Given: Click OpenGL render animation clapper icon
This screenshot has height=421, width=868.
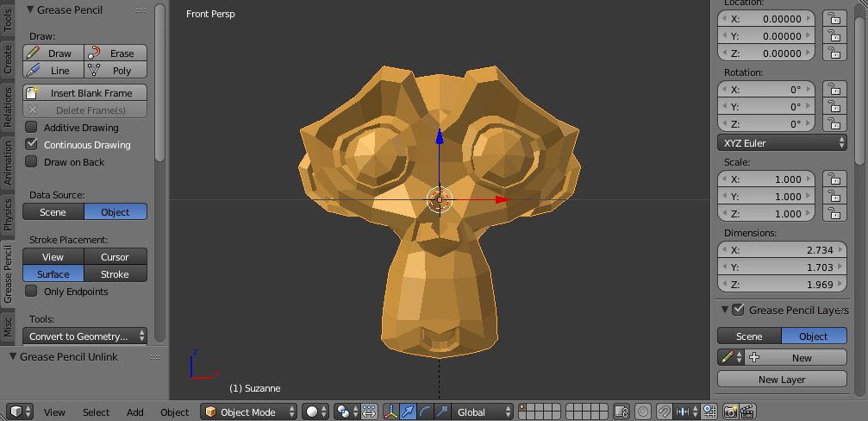Looking at the screenshot, I should click(748, 412).
